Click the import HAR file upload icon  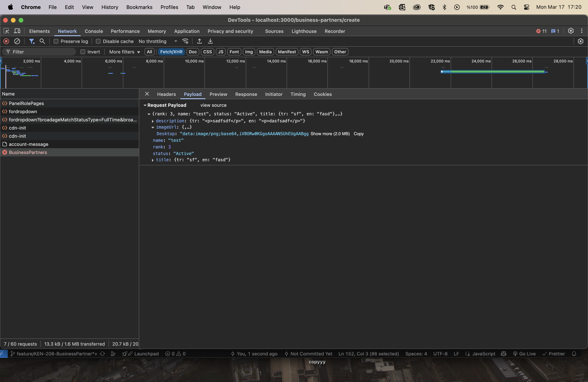(199, 41)
